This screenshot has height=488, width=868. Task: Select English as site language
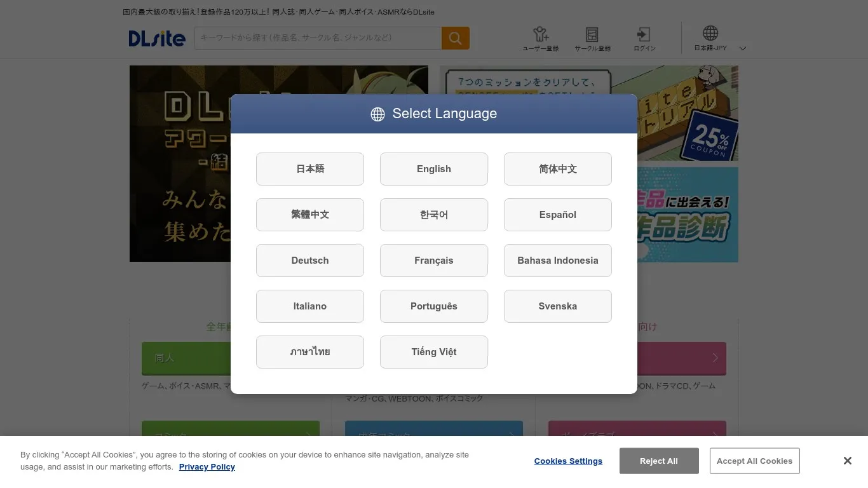[x=433, y=168]
